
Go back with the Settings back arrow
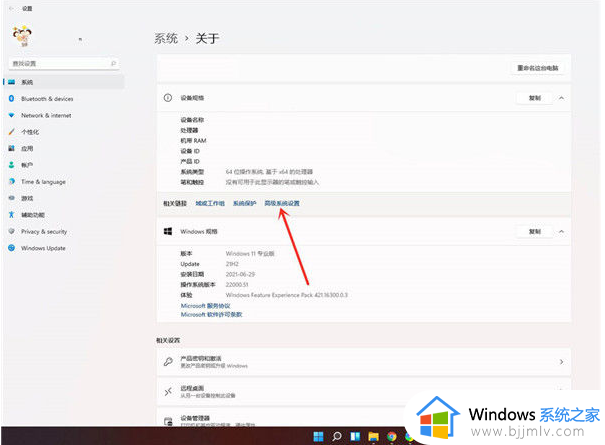coord(11,8)
